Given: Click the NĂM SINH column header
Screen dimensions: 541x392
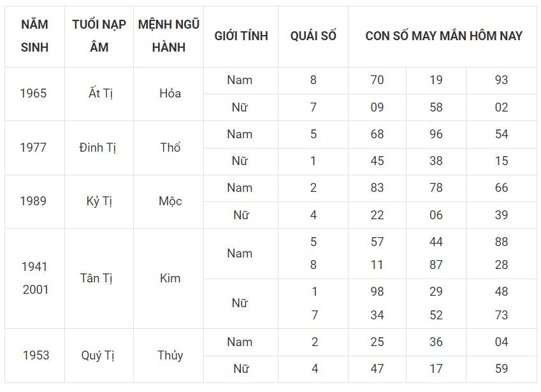Looking at the screenshot, I should (34, 36).
